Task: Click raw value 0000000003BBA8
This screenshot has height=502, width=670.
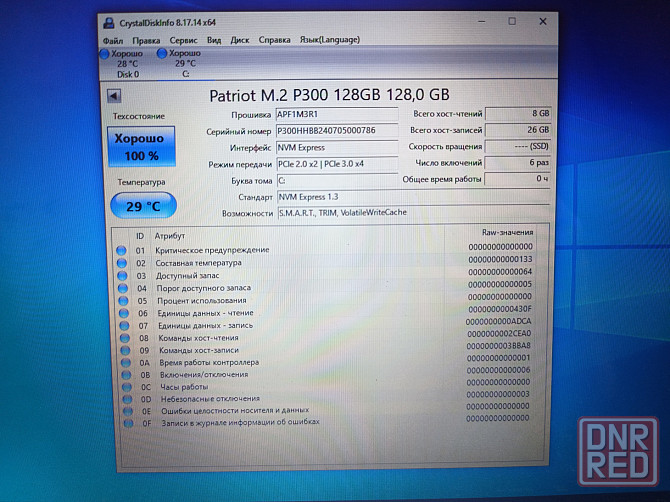Action: (x=499, y=346)
